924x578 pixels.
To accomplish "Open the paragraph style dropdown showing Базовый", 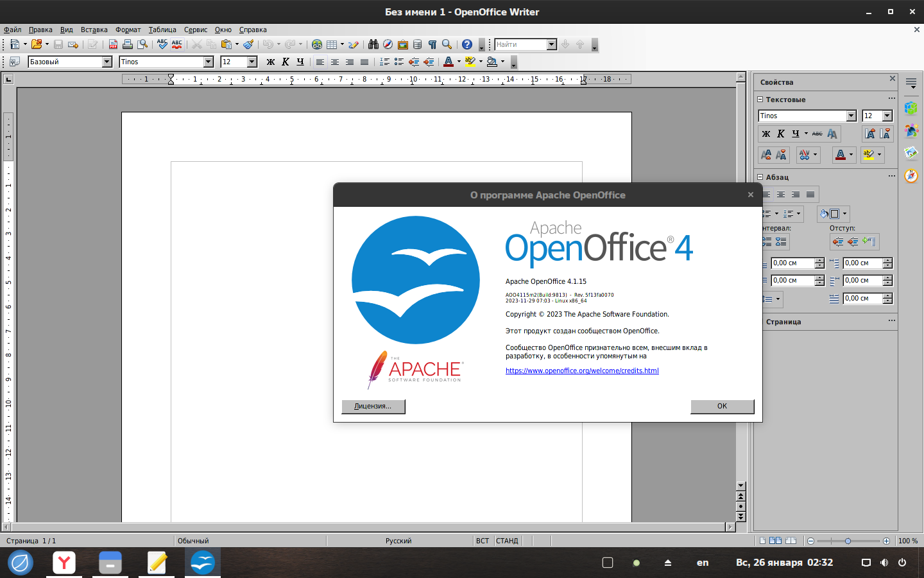I will pyautogui.click(x=107, y=62).
